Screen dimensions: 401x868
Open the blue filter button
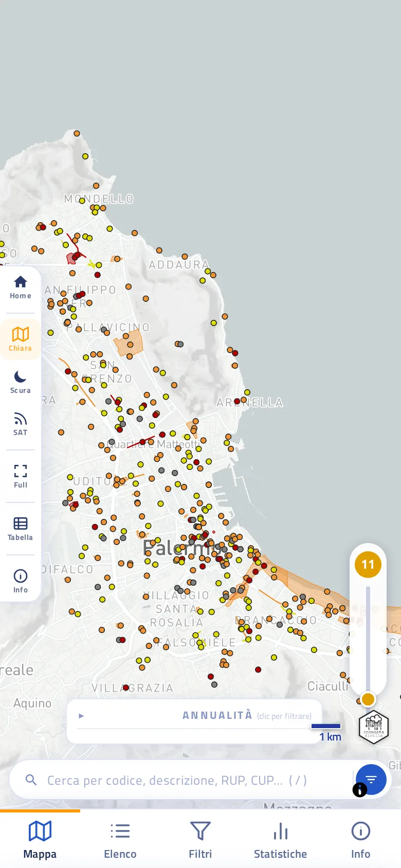point(371,780)
